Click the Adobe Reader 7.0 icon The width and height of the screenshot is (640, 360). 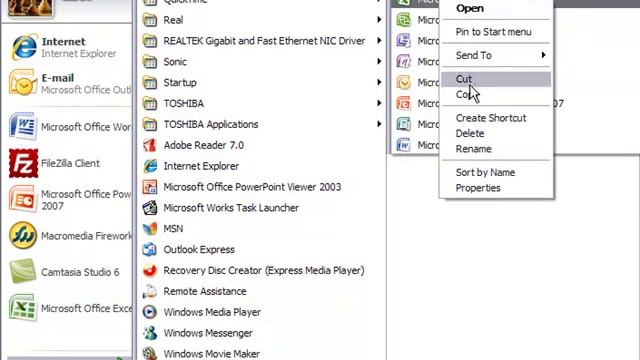pyautogui.click(x=150, y=145)
